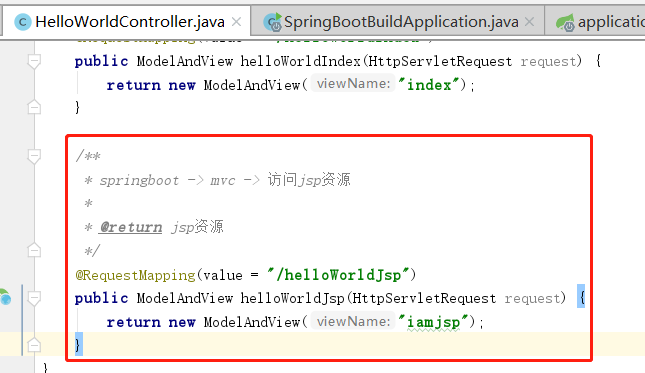Click the "index" view name string
645x373 pixels.
[x=429, y=85]
